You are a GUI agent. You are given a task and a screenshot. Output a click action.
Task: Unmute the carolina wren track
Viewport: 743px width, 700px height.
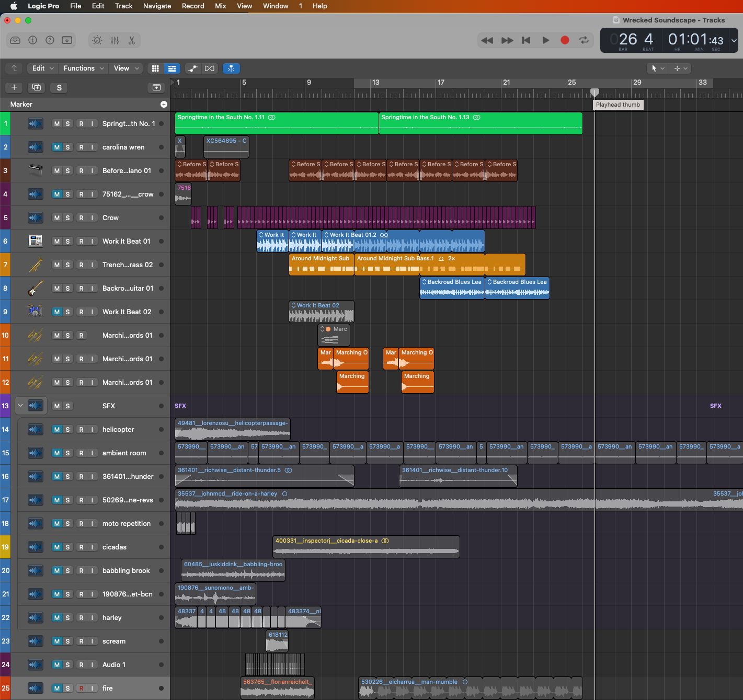56,147
